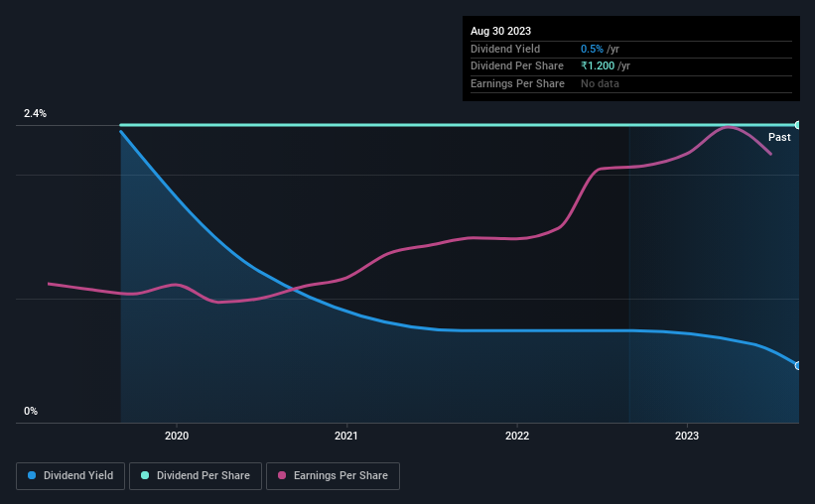Toggle the Dividend Yield legend button

[x=70, y=476]
